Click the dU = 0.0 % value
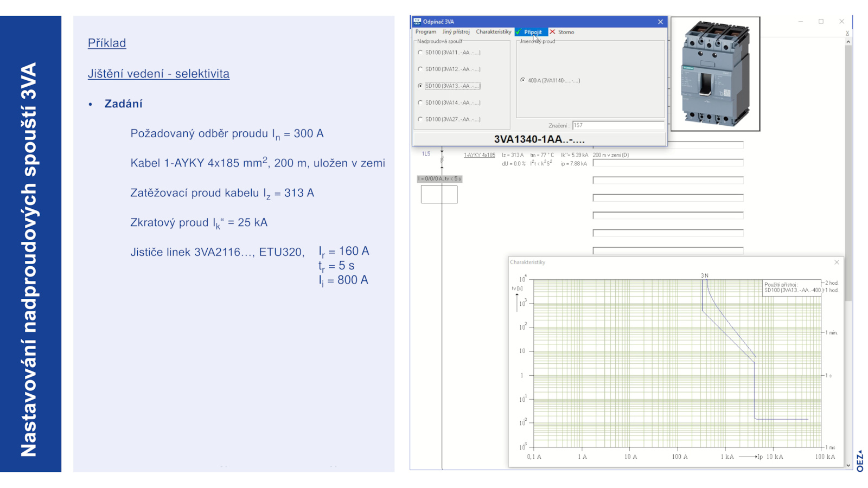The height and width of the screenshot is (488, 868). [513, 164]
